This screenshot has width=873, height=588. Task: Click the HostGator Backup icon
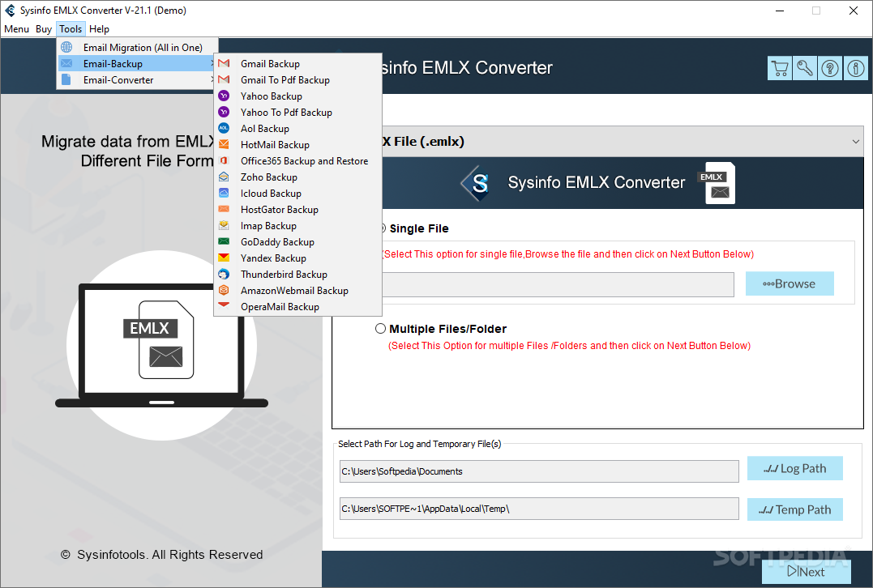pos(224,209)
